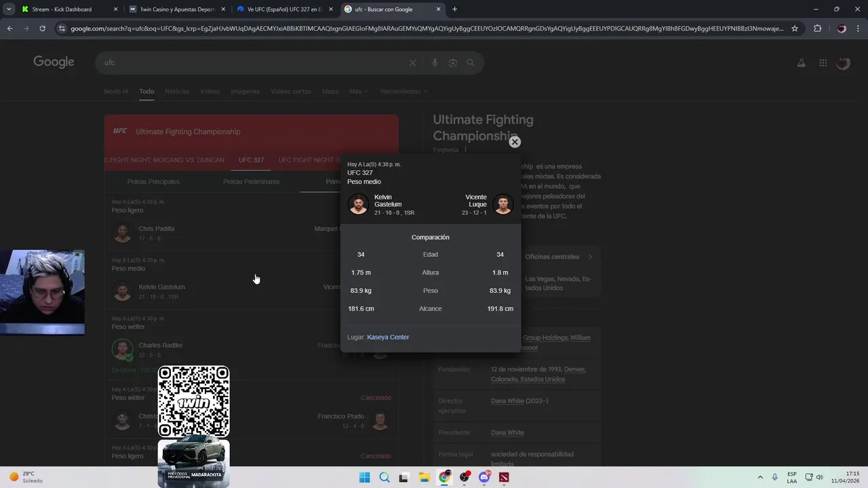Open the Kaseya Center venue link
Viewport: 868px width, 488px height.
388,337
